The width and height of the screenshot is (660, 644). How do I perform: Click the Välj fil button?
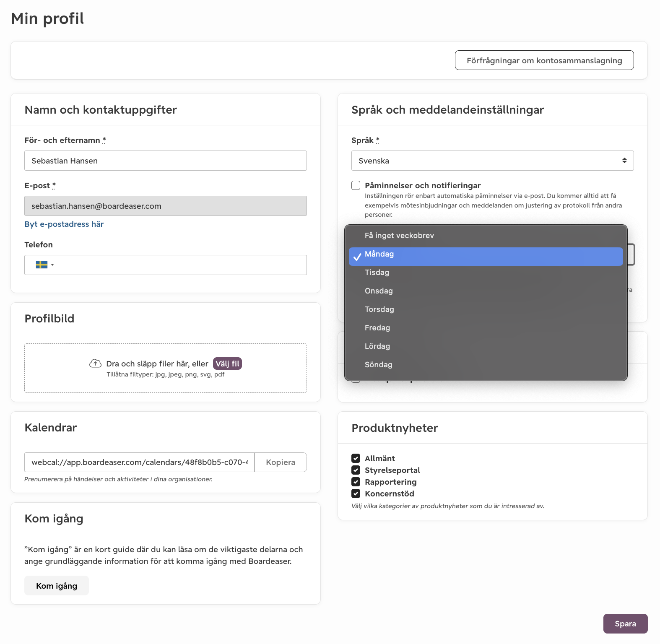(228, 364)
